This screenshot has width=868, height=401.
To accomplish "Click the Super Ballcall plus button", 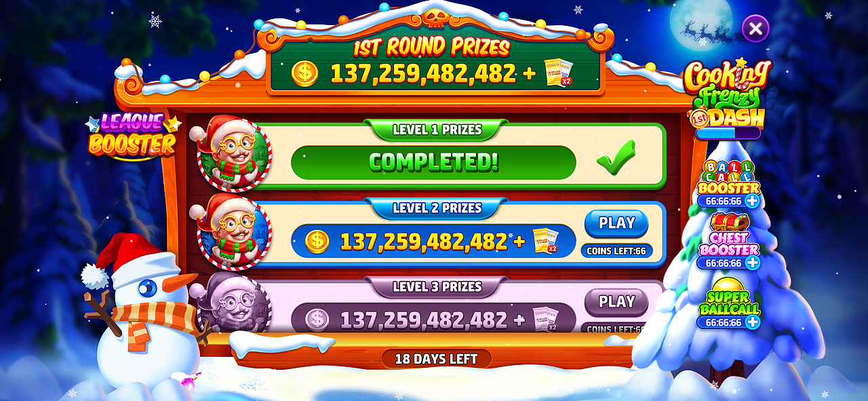I will pos(752,322).
